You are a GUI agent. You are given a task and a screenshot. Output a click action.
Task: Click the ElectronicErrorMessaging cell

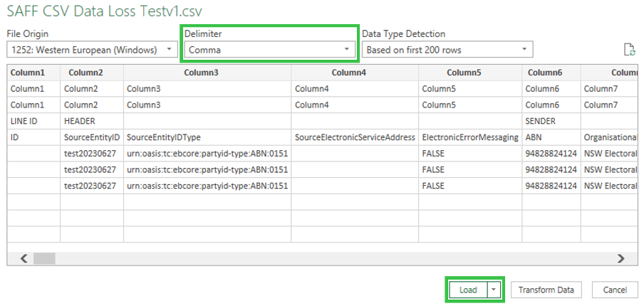pyautogui.click(x=469, y=137)
